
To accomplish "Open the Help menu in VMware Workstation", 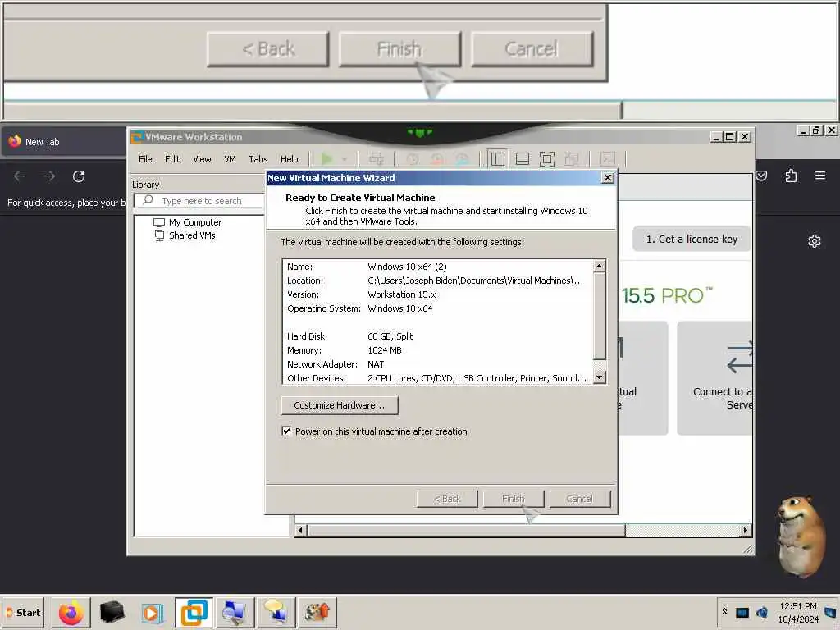I will 290,159.
